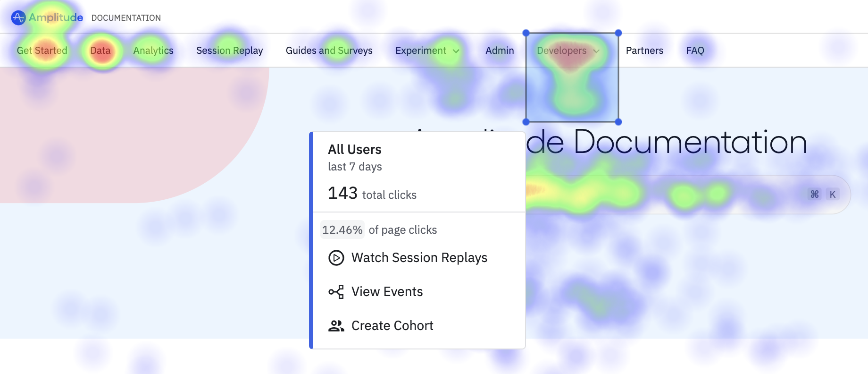Open the Get Started nav item

pos(42,51)
